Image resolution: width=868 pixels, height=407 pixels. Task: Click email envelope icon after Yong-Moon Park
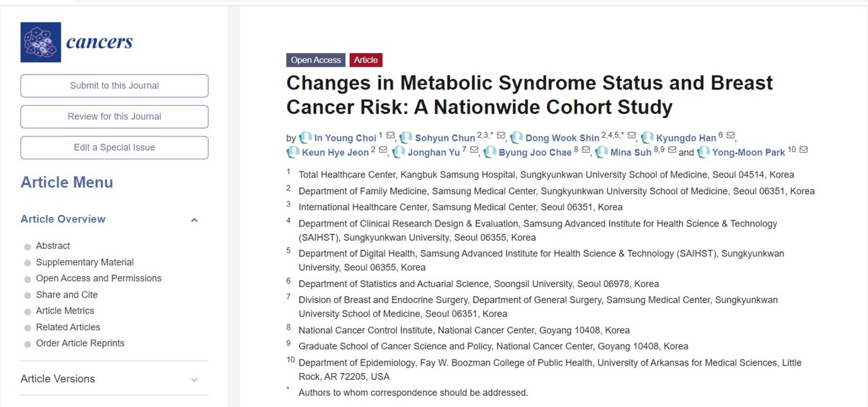[804, 151]
